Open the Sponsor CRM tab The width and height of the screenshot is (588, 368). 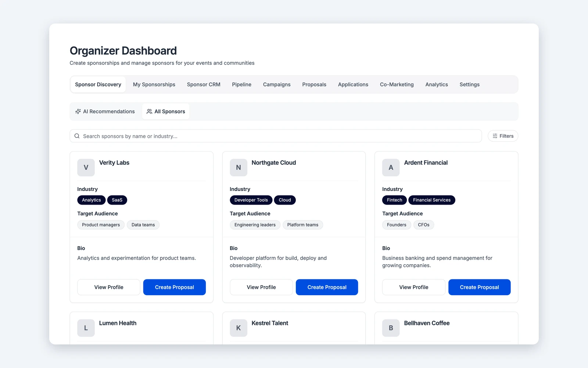[204, 85]
